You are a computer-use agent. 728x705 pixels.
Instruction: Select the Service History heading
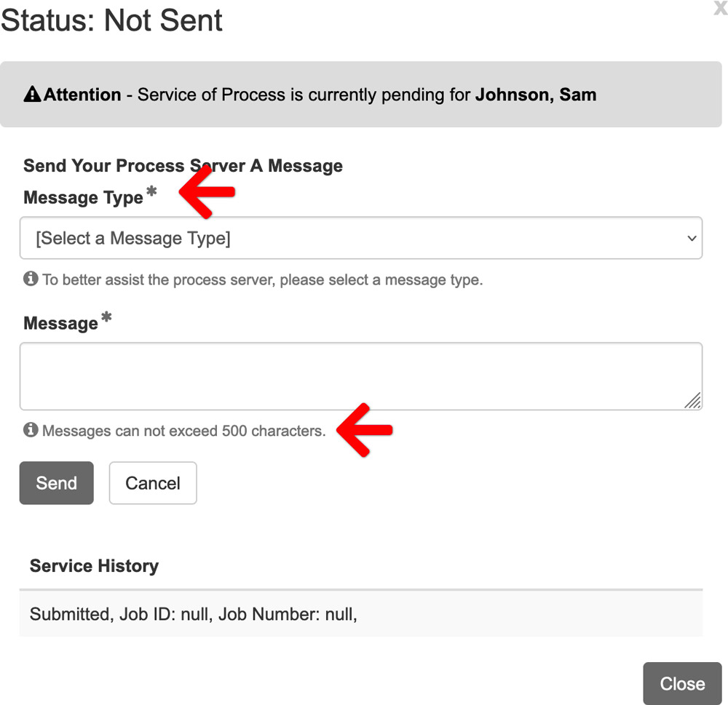94,566
